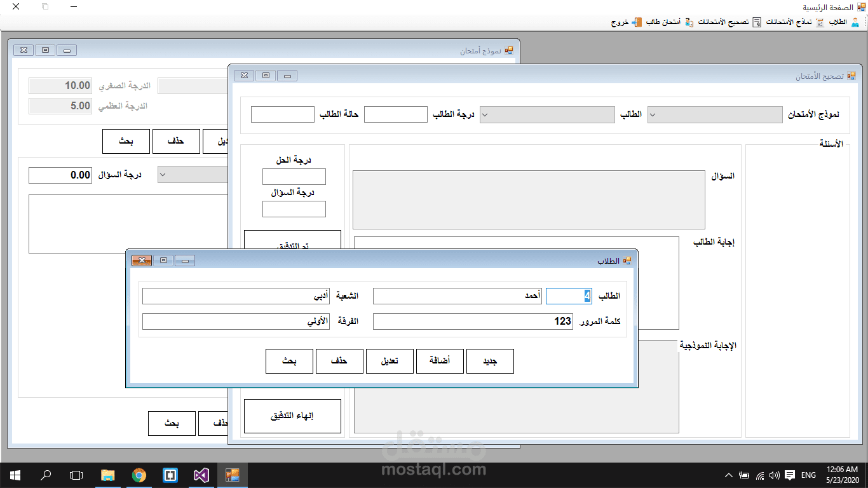Click the كلمة المرور password field
The image size is (868, 488).
[473, 321]
